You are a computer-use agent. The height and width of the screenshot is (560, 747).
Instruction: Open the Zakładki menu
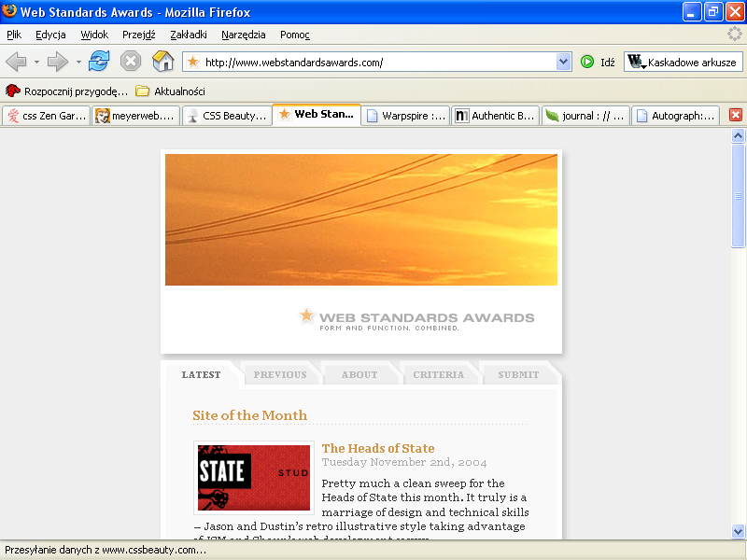189,35
